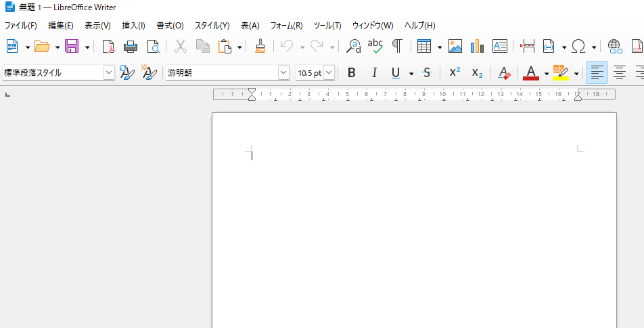Insert a chart from the toolbar

tap(477, 47)
